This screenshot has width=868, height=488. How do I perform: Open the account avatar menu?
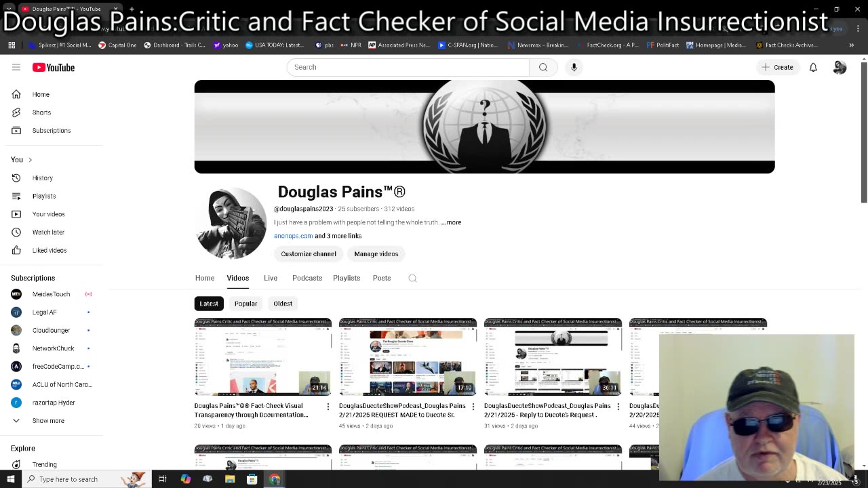point(840,67)
